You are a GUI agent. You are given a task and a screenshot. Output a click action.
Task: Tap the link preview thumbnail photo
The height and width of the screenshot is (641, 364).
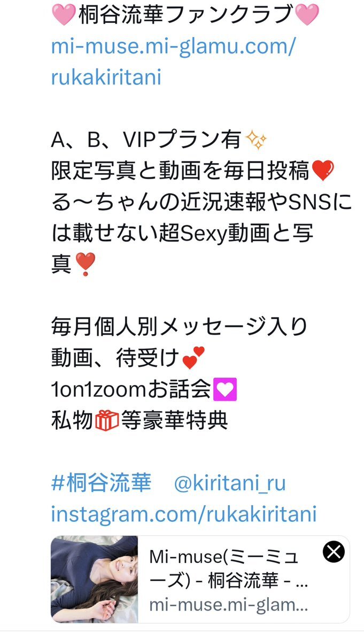click(95, 579)
